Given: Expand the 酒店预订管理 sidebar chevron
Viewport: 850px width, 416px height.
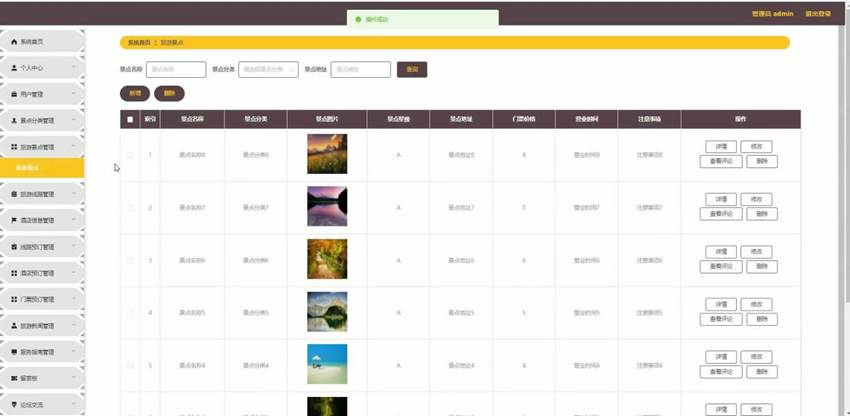Looking at the screenshot, I should [x=74, y=272].
